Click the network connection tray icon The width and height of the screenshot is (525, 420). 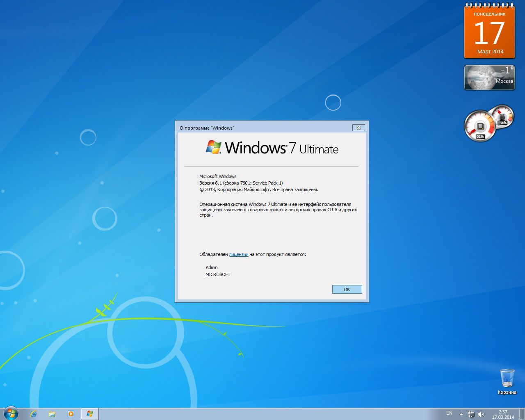[x=471, y=414]
